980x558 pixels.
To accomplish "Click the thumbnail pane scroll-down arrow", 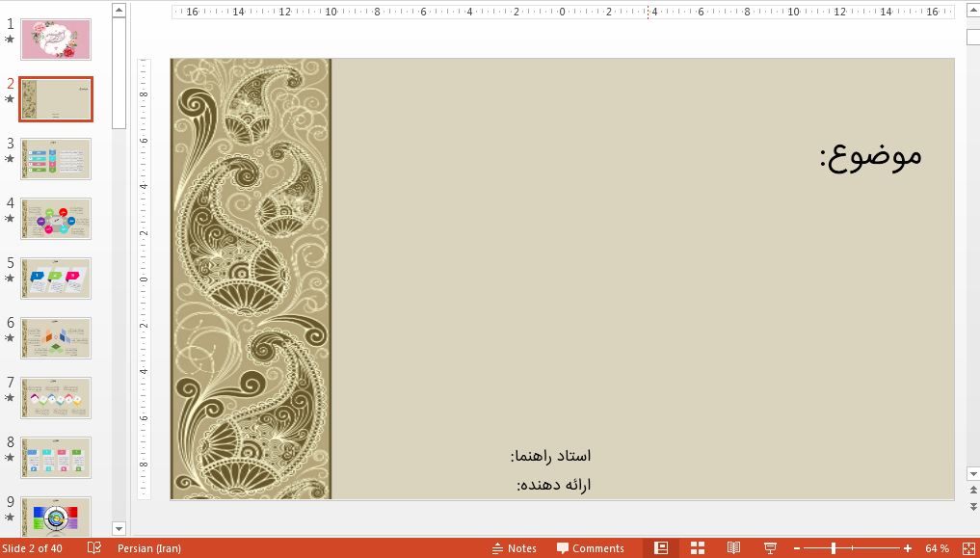I will click(119, 529).
